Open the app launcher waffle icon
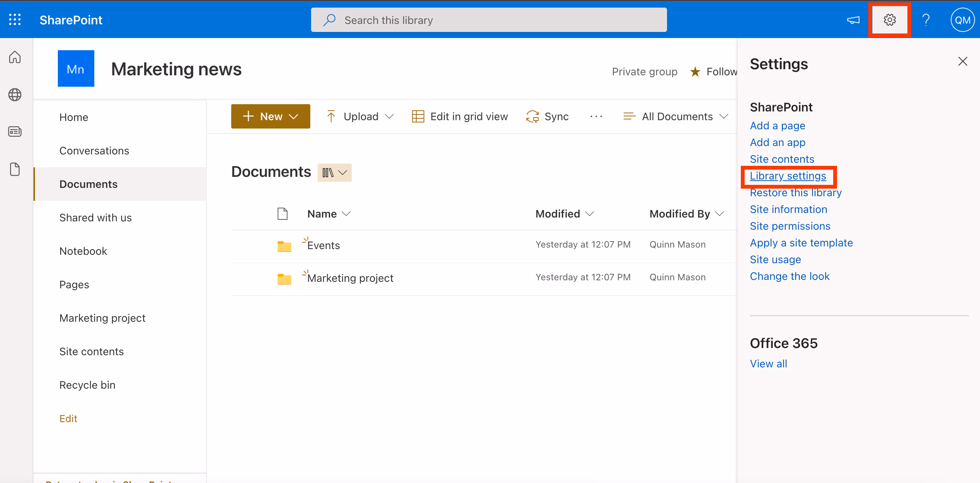 (15, 20)
